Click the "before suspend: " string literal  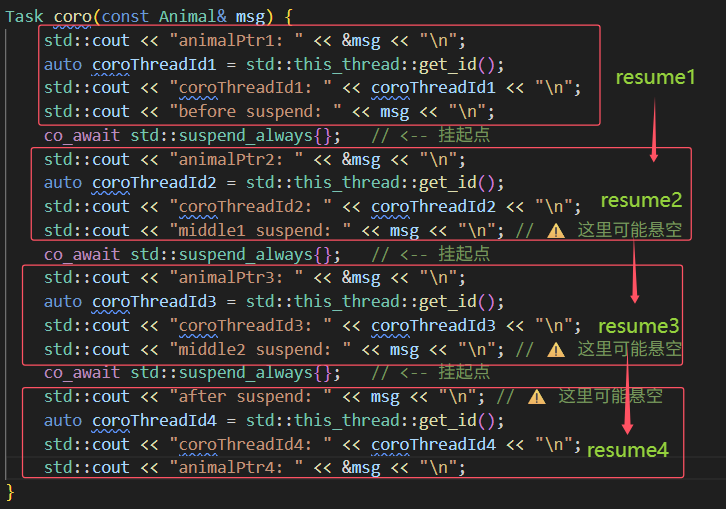[255, 112]
